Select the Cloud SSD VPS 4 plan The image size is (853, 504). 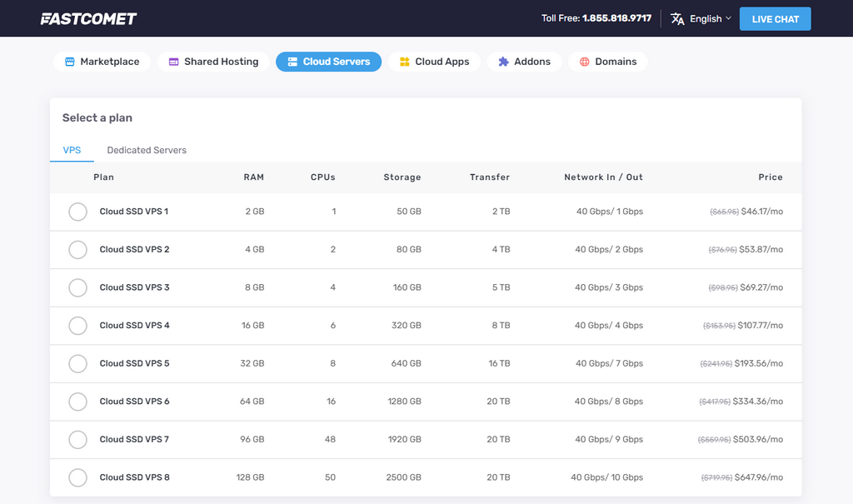point(77,325)
